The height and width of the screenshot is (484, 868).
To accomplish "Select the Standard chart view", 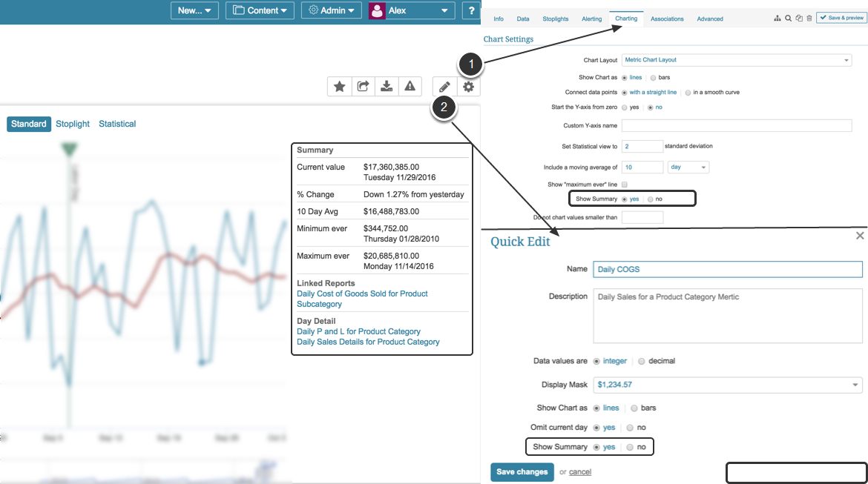I will tap(29, 124).
